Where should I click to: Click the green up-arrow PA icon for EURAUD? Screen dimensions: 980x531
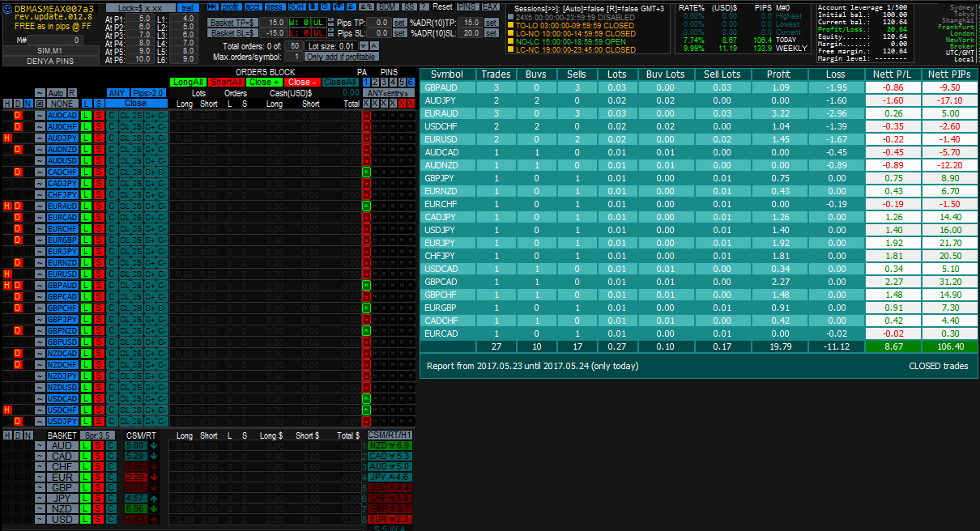coord(366,206)
